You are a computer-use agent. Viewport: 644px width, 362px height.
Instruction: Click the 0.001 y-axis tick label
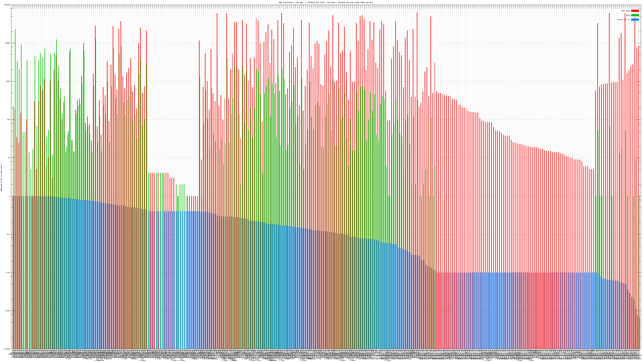pos(8,311)
